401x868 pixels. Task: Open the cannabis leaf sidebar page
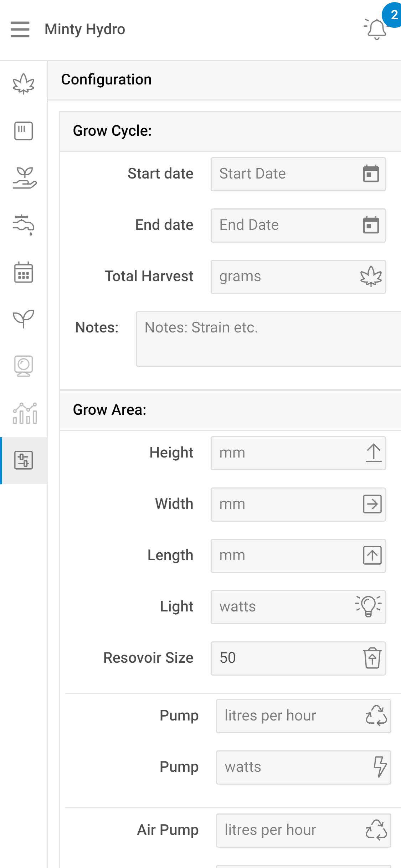24,84
